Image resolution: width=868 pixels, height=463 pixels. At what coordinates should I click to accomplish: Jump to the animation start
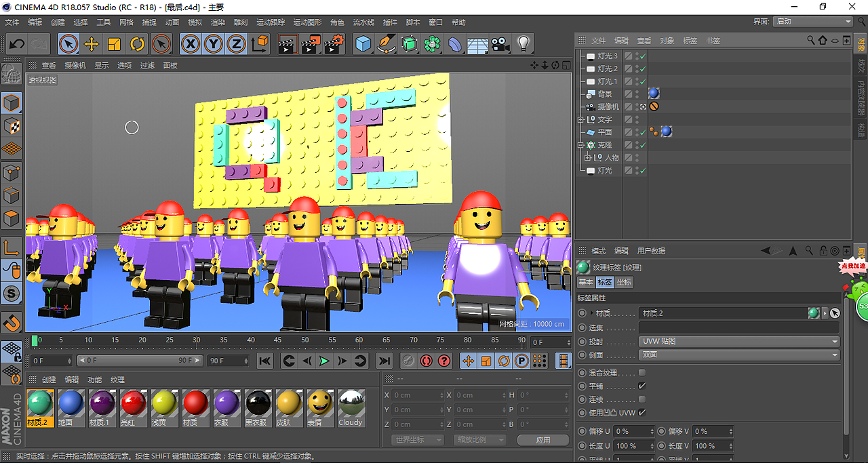[265, 361]
